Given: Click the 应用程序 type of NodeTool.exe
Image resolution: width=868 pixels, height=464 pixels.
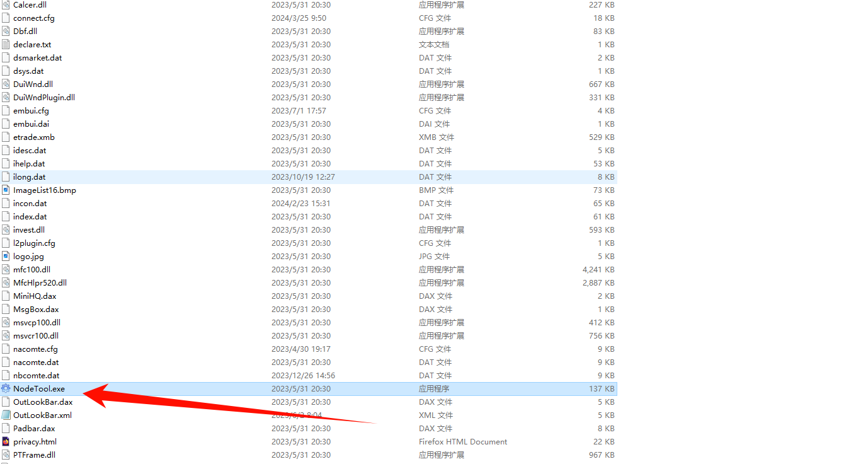Looking at the screenshot, I should pyautogui.click(x=434, y=389).
